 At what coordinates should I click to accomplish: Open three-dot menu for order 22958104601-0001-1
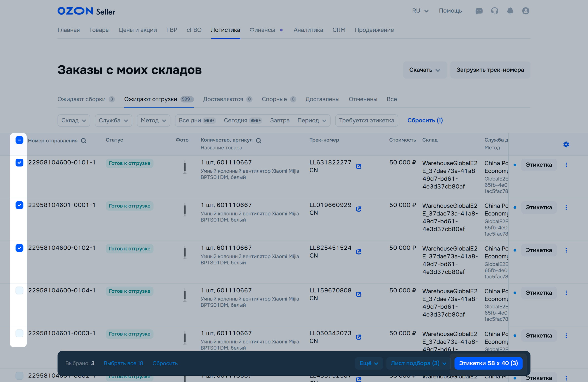point(566,208)
